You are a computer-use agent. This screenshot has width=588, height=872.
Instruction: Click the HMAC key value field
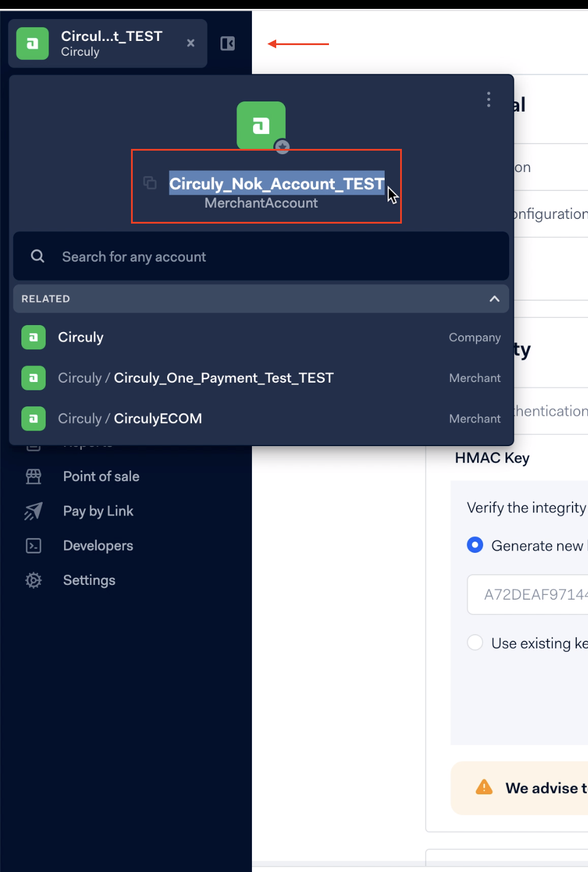[528, 594]
